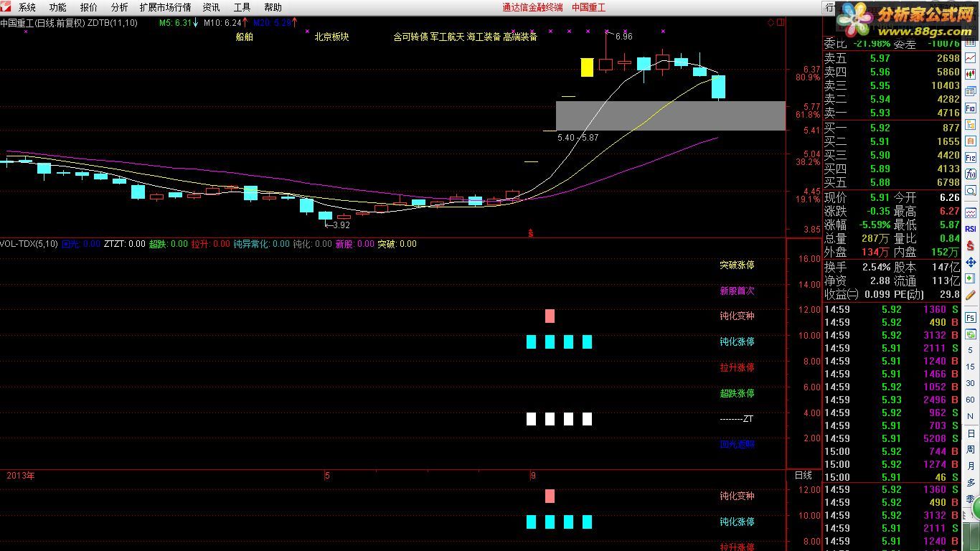Click the 5.40 - 5.87 gap label

pyautogui.click(x=578, y=137)
